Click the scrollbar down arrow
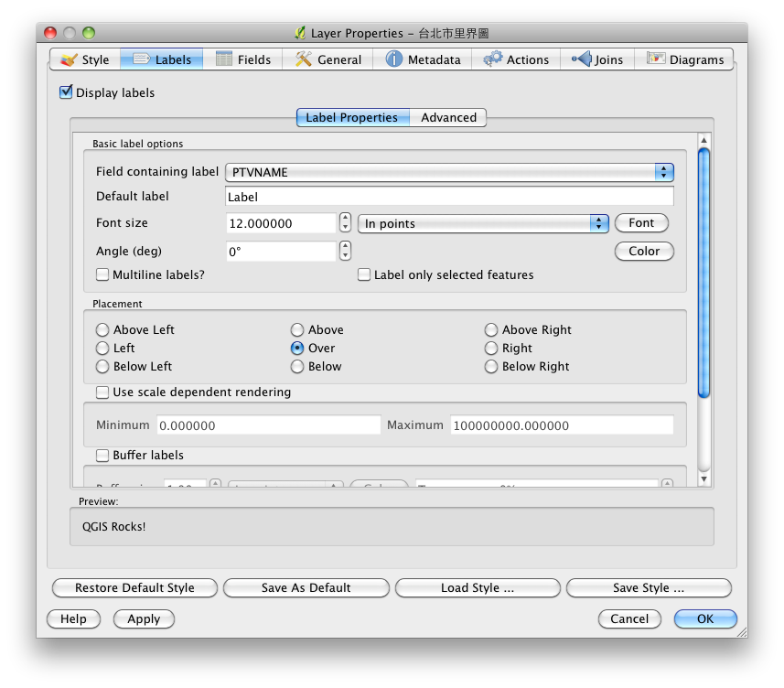The image size is (784, 688). tap(704, 479)
